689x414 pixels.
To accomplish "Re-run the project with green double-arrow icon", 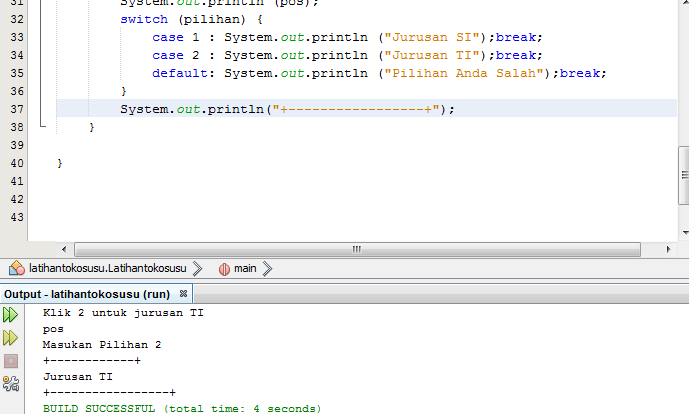I will point(10,315).
